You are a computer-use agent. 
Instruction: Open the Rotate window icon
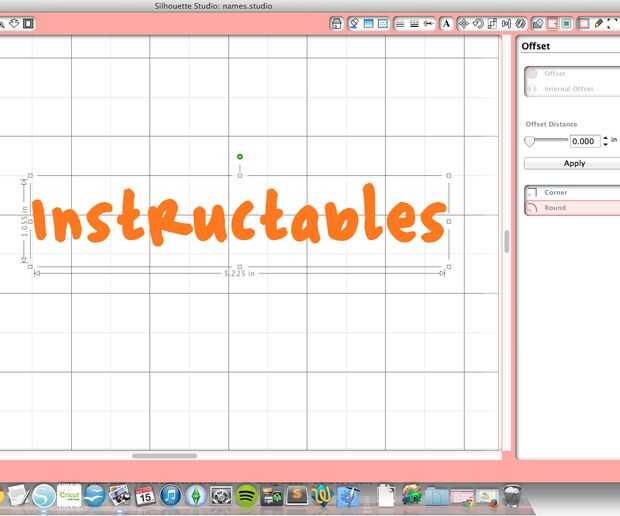[x=478, y=24]
